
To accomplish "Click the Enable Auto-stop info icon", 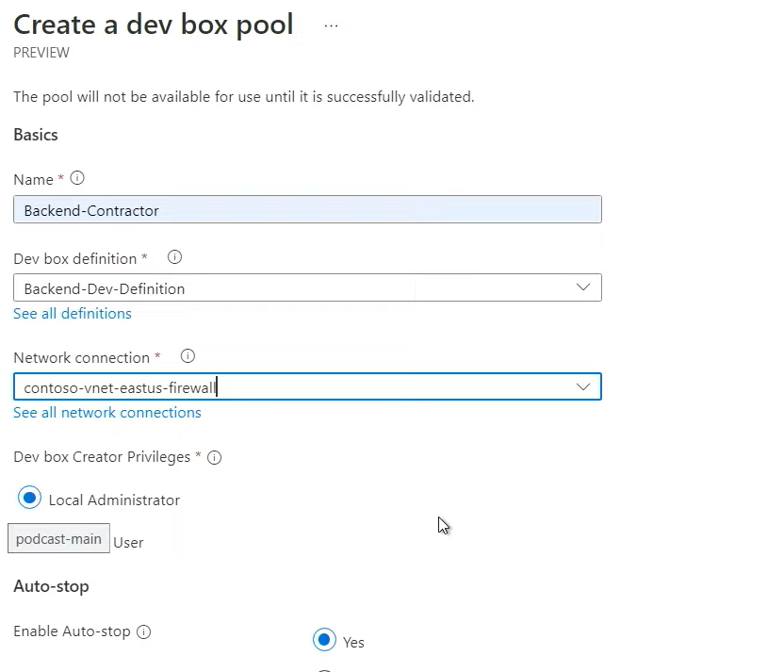I will coord(144,632).
